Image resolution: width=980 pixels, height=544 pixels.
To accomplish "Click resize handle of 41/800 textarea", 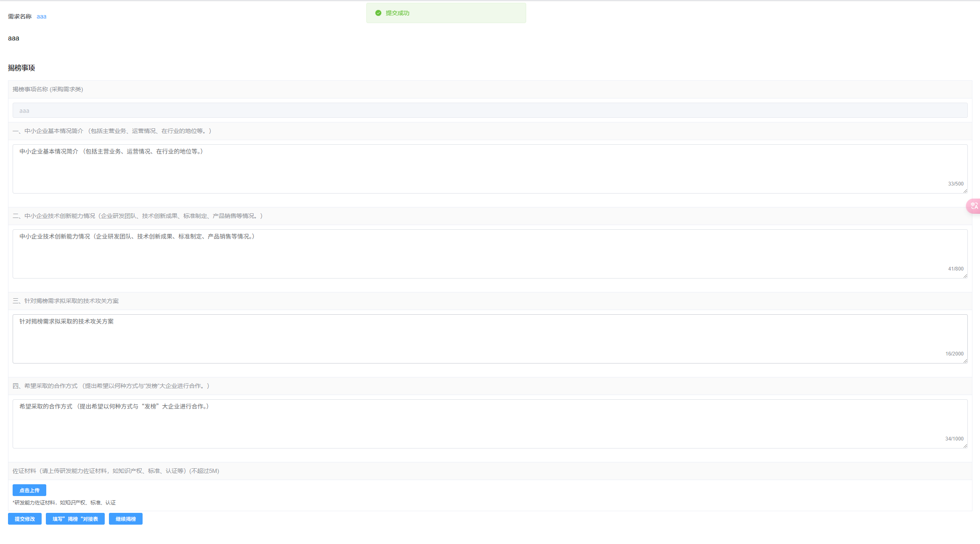I will point(965,276).
